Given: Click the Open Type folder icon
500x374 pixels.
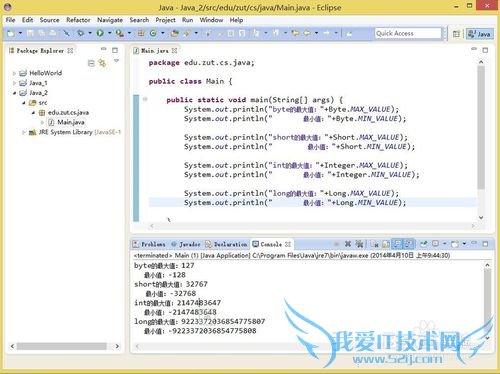Looking at the screenshot, I should click(174, 33).
